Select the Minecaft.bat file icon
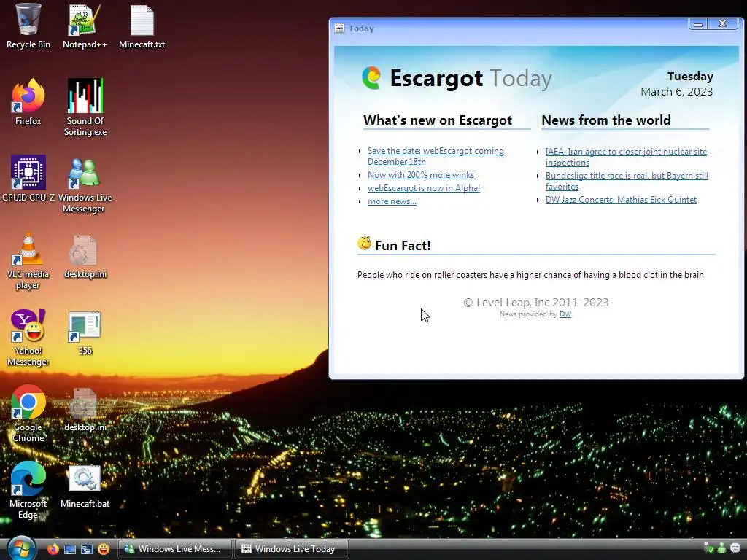This screenshot has height=560, width=747. 85,486
